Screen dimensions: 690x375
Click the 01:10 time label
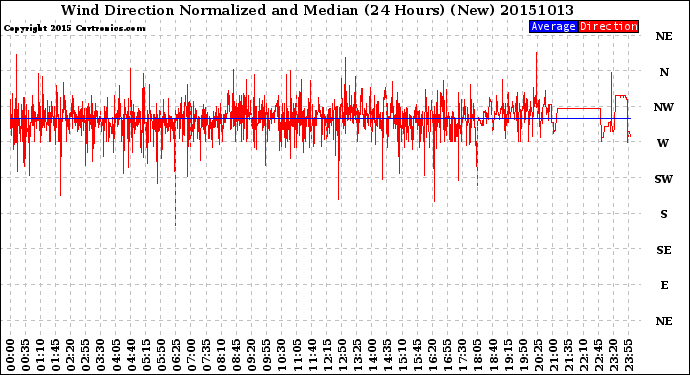(x=40, y=355)
